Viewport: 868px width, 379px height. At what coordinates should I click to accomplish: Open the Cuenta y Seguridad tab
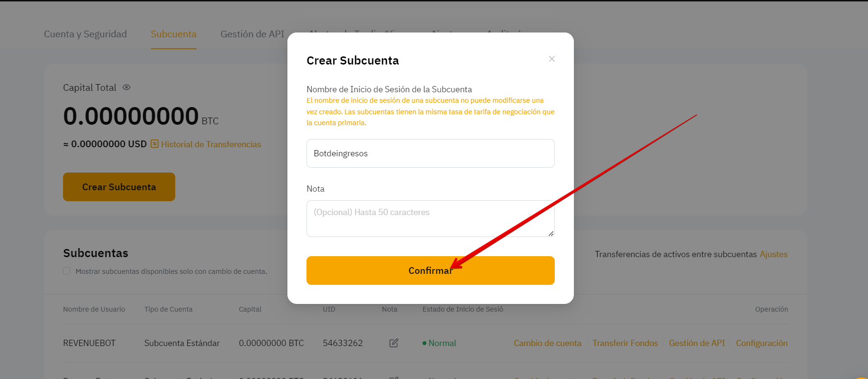(x=85, y=34)
